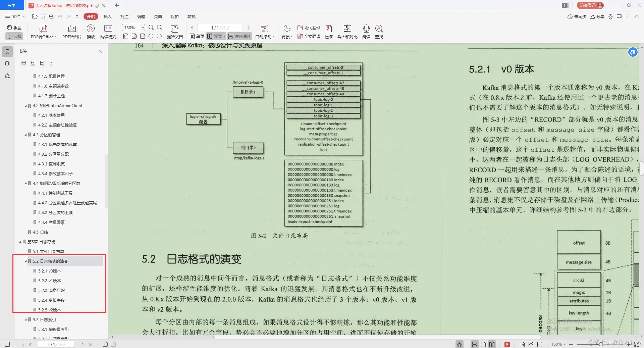Click the 访客登录 login button
Image resolution: width=644 pixels, height=348 pixels.
pos(589,5)
